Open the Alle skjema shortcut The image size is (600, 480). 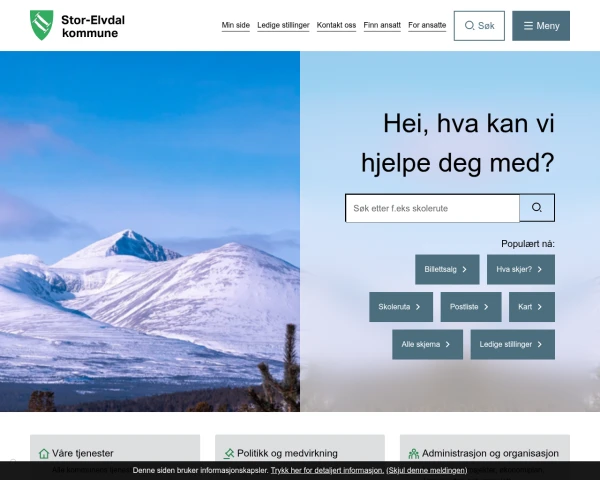click(427, 344)
